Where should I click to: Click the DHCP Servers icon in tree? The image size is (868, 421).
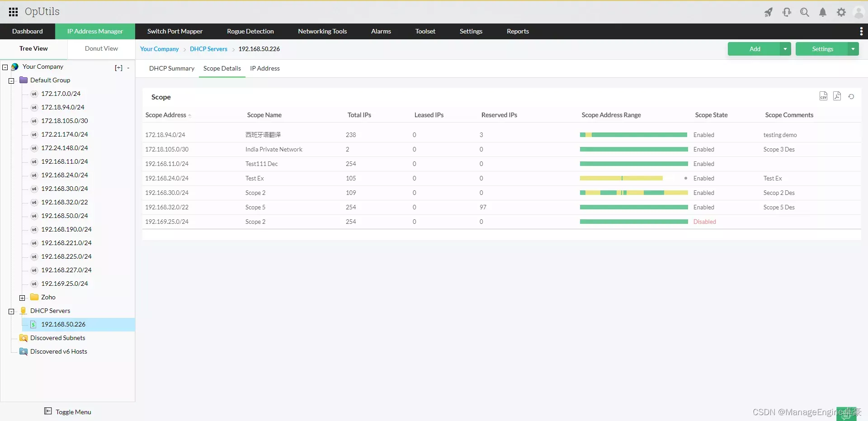(x=24, y=311)
